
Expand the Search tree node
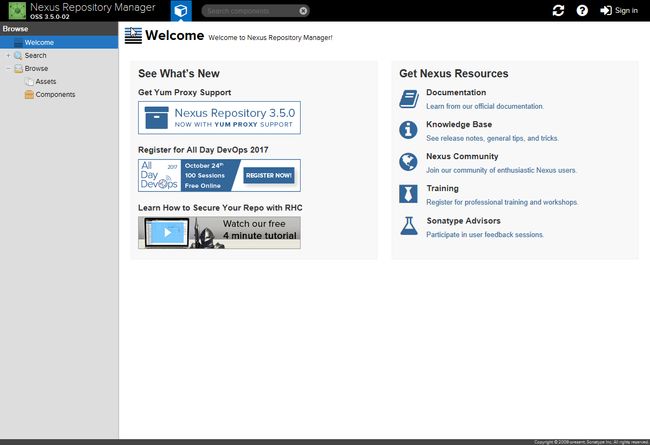[8, 56]
